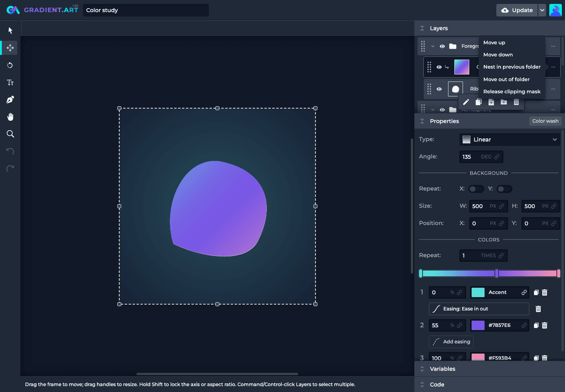Duplicate layer using the layer toolbar copy icon
The height and width of the screenshot is (392, 565).
click(479, 102)
